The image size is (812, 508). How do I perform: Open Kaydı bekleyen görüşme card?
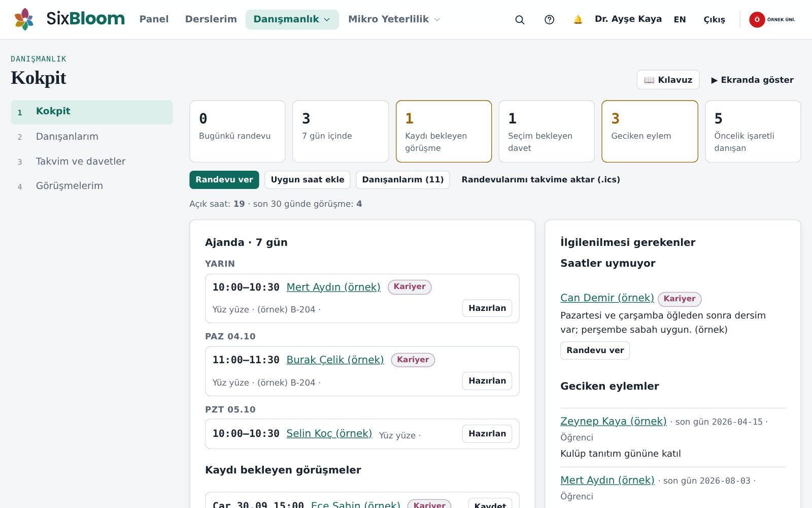[x=444, y=132]
